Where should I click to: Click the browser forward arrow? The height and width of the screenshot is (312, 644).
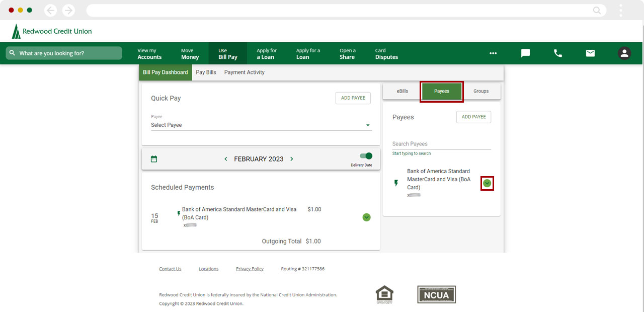[x=68, y=10]
